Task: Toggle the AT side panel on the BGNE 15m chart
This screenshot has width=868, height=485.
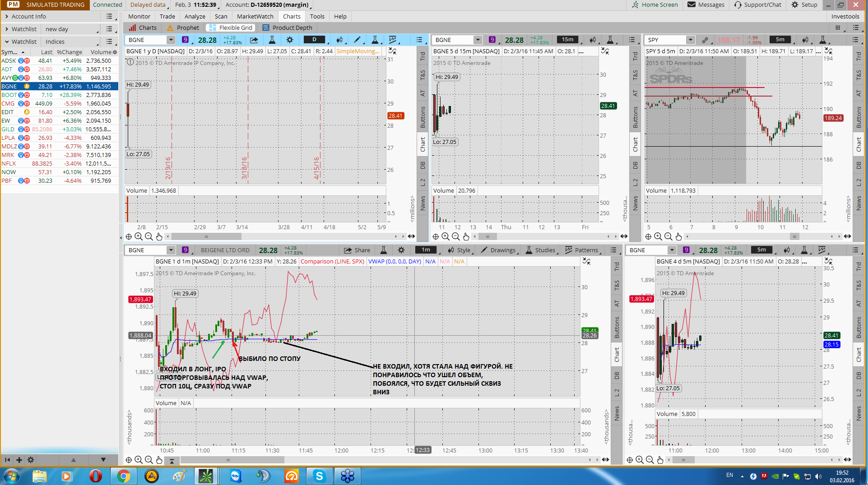Action: [x=635, y=93]
